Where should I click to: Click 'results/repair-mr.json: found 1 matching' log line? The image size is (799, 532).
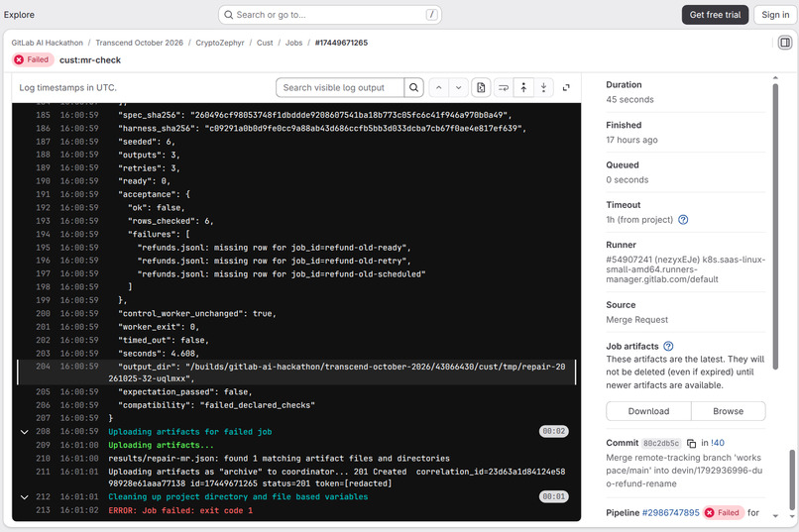(x=280, y=458)
